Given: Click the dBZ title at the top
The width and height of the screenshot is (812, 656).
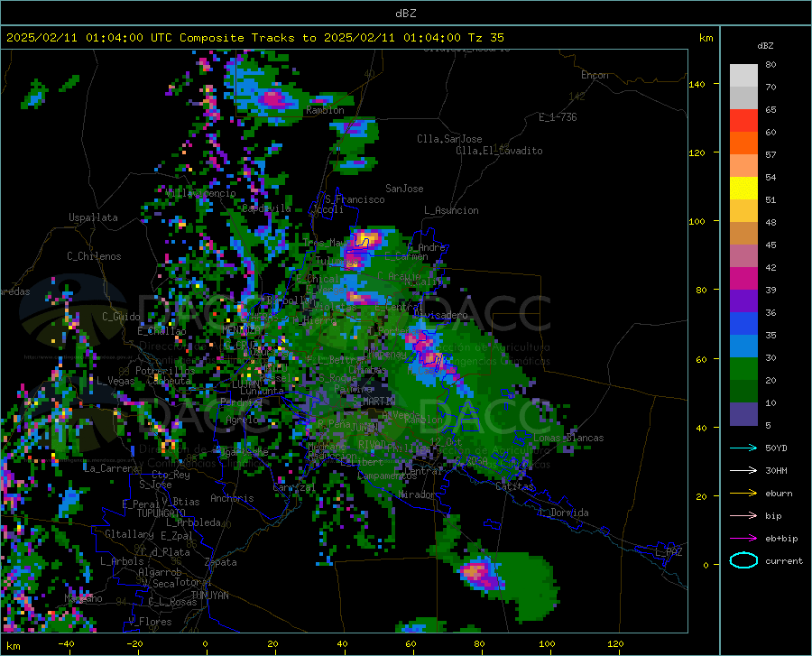Looking at the screenshot, I should (x=405, y=14).
